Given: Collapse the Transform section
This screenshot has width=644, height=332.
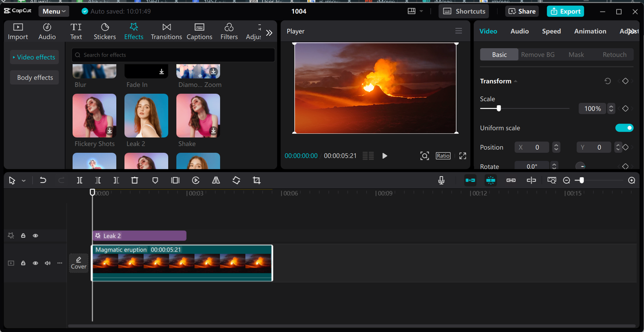Looking at the screenshot, I should (x=515, y=81).
